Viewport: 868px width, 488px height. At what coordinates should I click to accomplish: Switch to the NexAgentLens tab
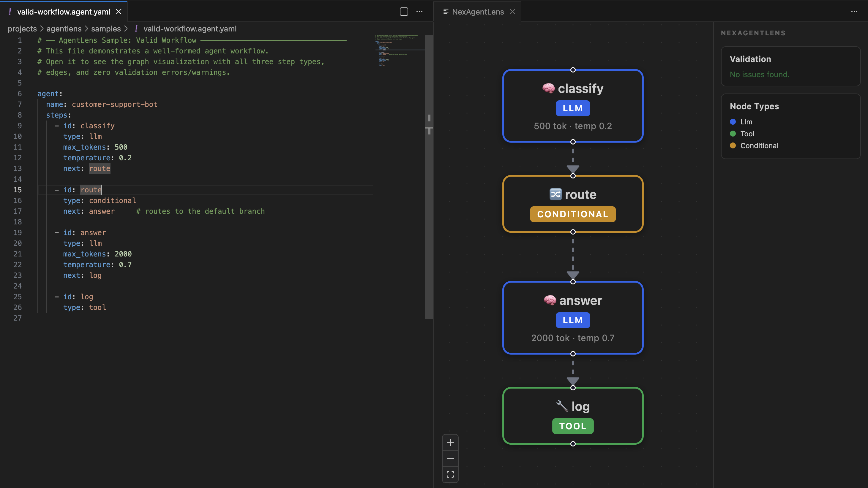click(478, 12)
